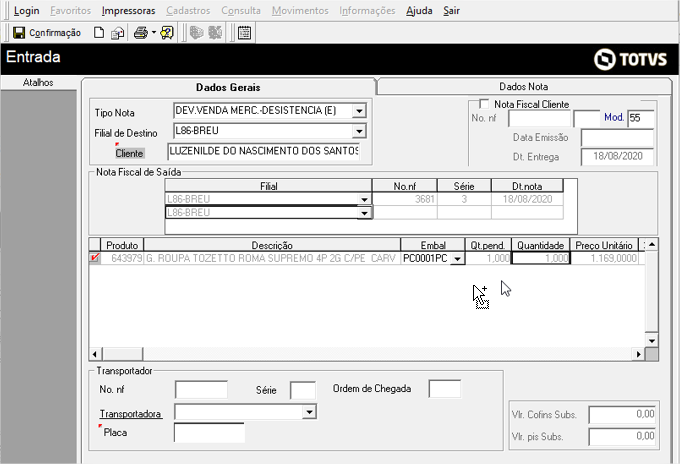Viewport: 680px width, 464px height.
Task: Open the Impressoras menu
Action: [128, 11]
